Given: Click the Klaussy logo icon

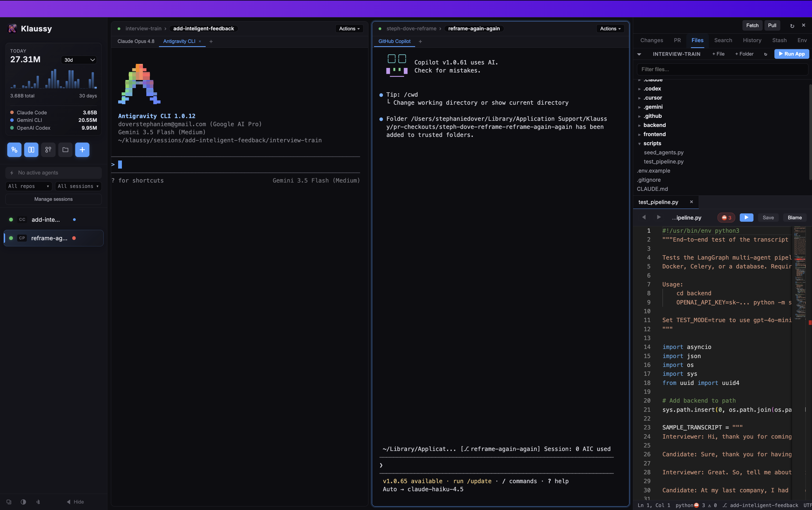Looking at the screenshot, I should click(x=12, y=29).
